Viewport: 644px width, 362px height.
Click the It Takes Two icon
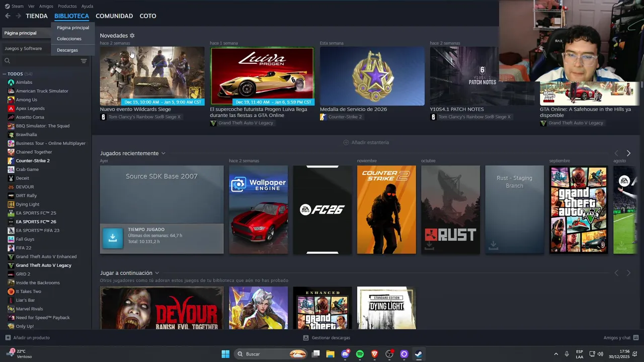pos(11,292)
